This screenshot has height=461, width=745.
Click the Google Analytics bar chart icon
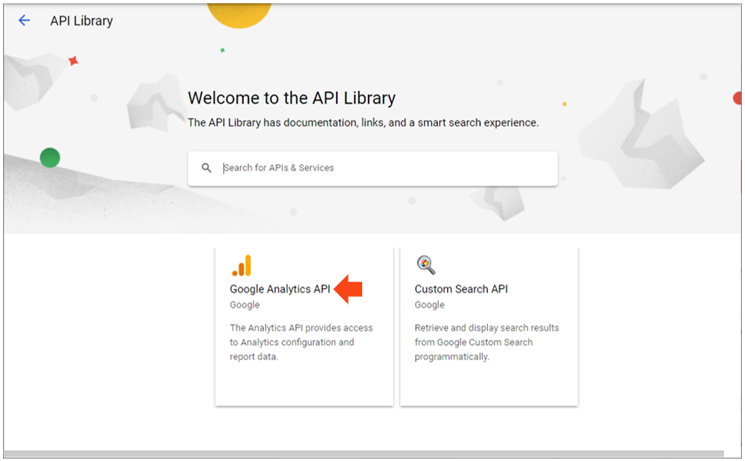coord(242,265)
